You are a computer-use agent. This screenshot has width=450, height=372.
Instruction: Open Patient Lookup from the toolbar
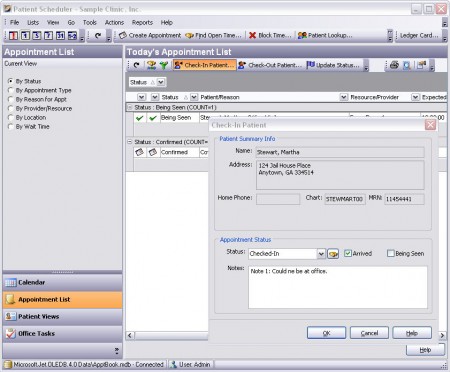click(325, 35)
